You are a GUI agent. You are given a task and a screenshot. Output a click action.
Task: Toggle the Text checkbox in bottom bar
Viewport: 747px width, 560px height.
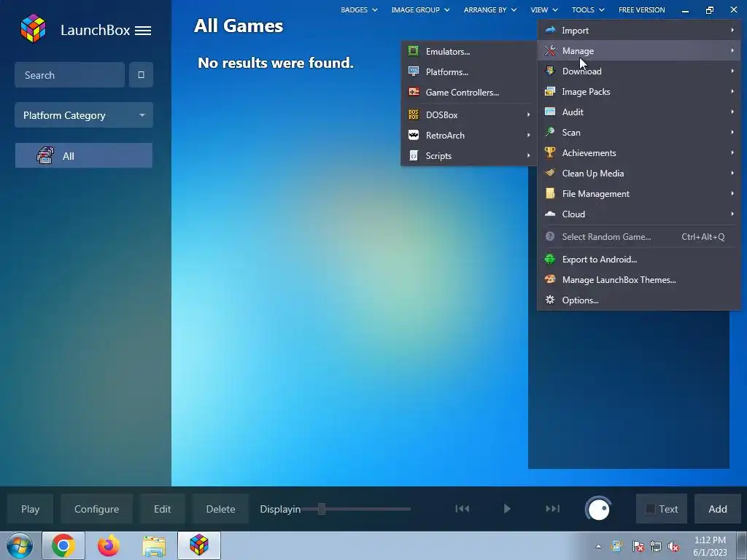(650, 509)
